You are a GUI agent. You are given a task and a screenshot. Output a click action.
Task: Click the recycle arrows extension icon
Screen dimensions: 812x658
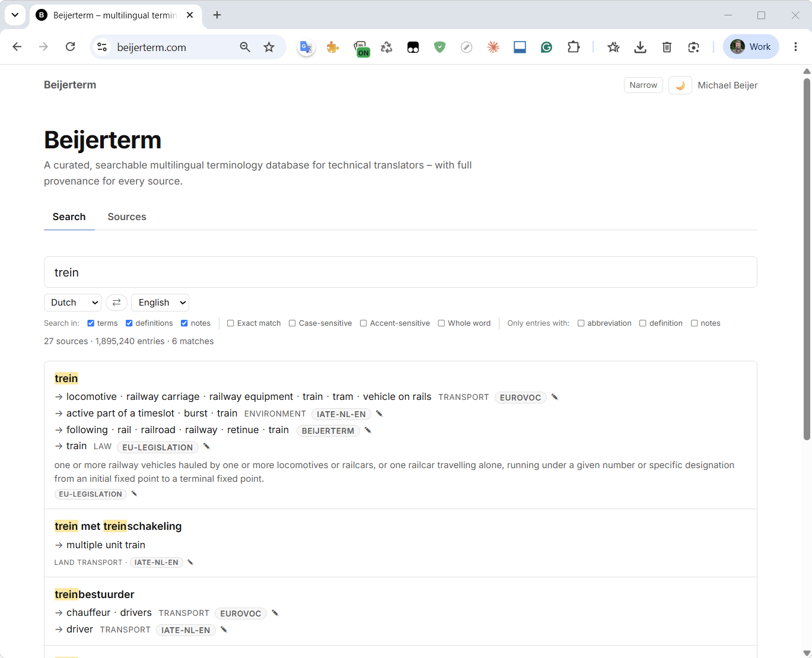tap(386, 47)
